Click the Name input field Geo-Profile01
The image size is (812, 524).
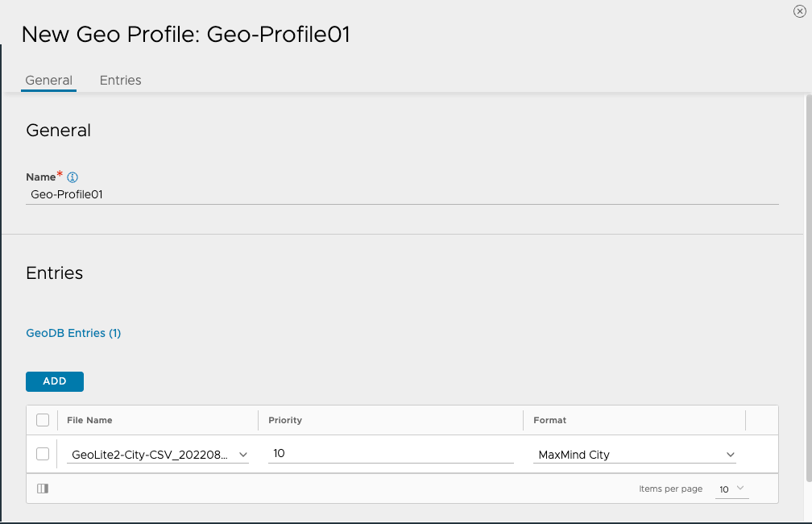point(403,195)
